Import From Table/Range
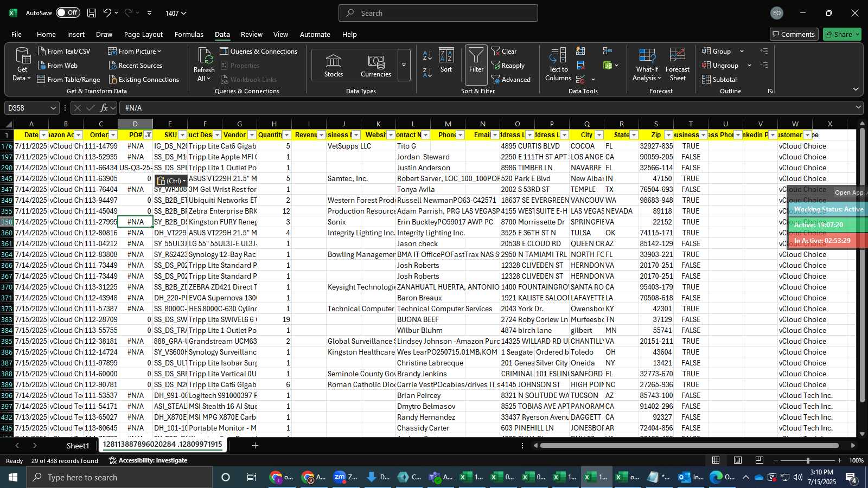Viewport: 868px width, 488px height. (69, 79)
